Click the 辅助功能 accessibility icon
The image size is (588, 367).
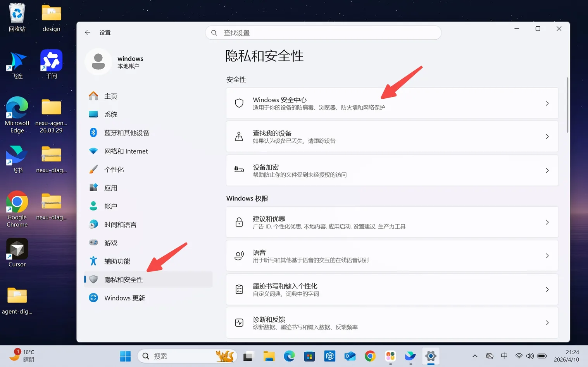93,261
